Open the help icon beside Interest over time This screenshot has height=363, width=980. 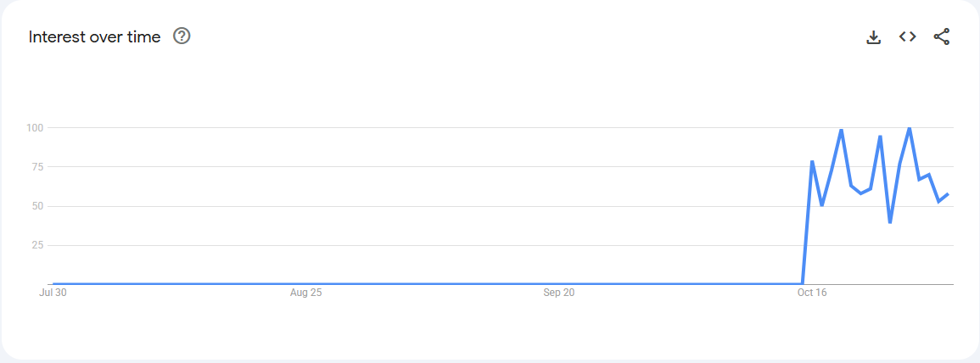click(182, 36)
